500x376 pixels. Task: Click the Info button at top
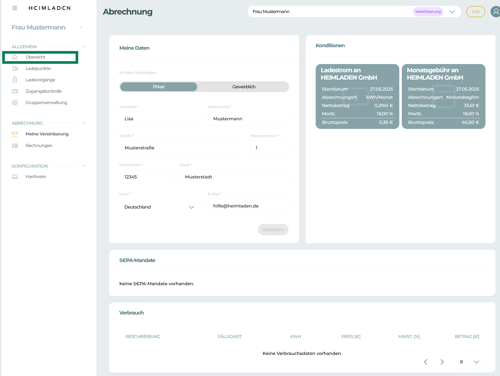click(476, 12)
